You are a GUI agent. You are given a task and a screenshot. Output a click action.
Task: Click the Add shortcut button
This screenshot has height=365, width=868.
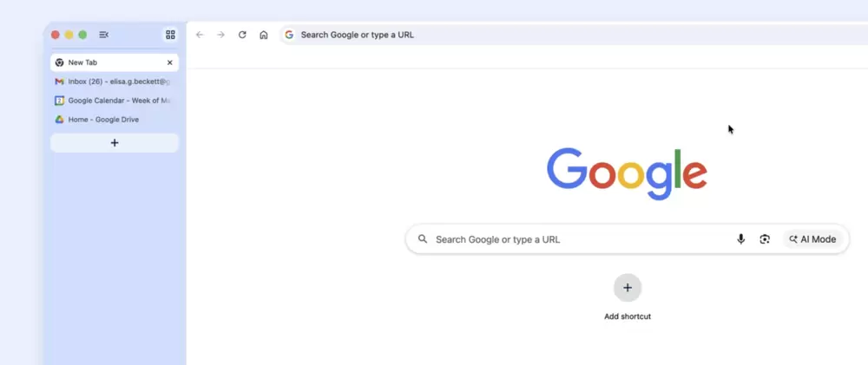(627, 288)
